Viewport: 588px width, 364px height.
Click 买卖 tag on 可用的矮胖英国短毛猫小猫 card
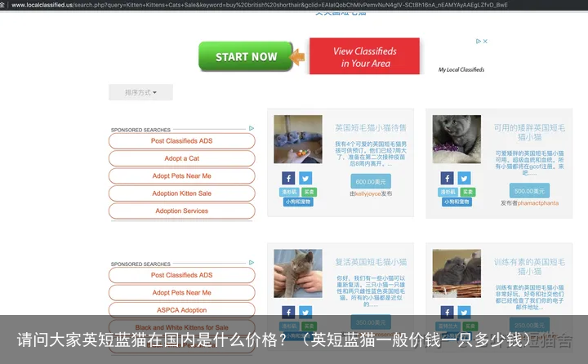(x=468, y=192)
